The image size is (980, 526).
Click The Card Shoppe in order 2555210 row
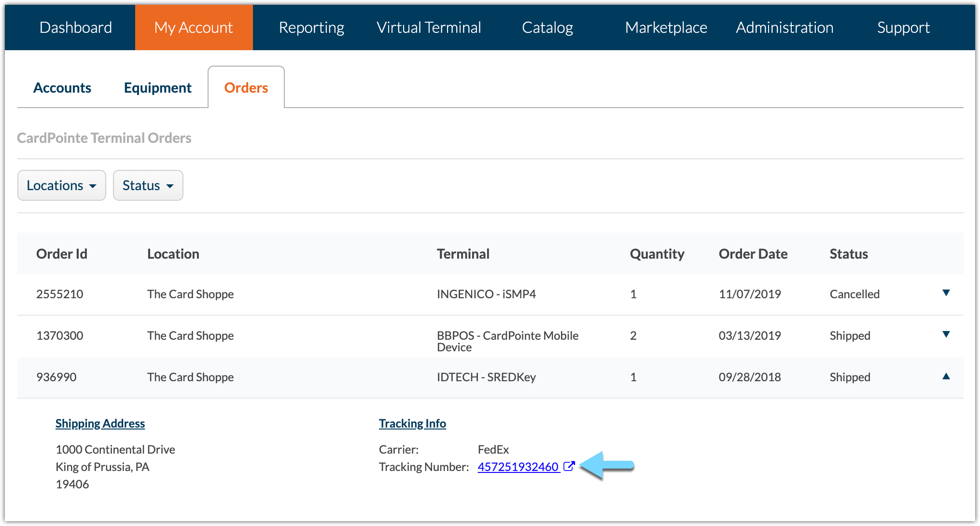[190, 294]
